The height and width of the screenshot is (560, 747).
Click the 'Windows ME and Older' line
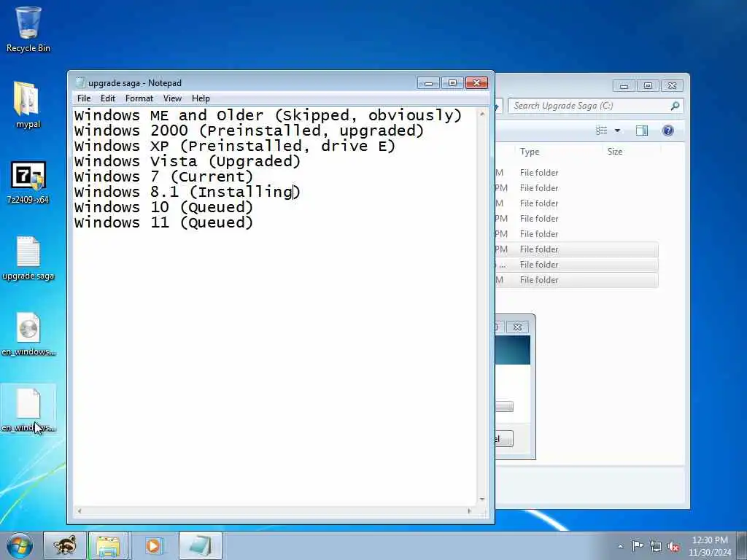[x=268, y=115]
